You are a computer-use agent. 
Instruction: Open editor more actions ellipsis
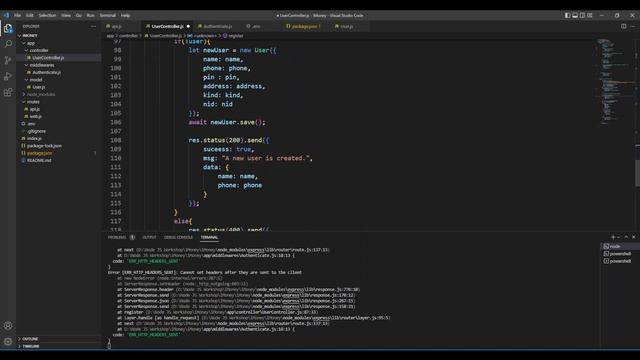pyautogui.click(x=633, y=26)
